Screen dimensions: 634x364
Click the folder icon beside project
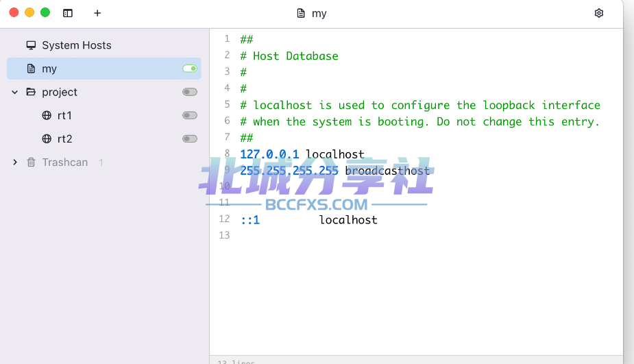click(x=31, y=92)
